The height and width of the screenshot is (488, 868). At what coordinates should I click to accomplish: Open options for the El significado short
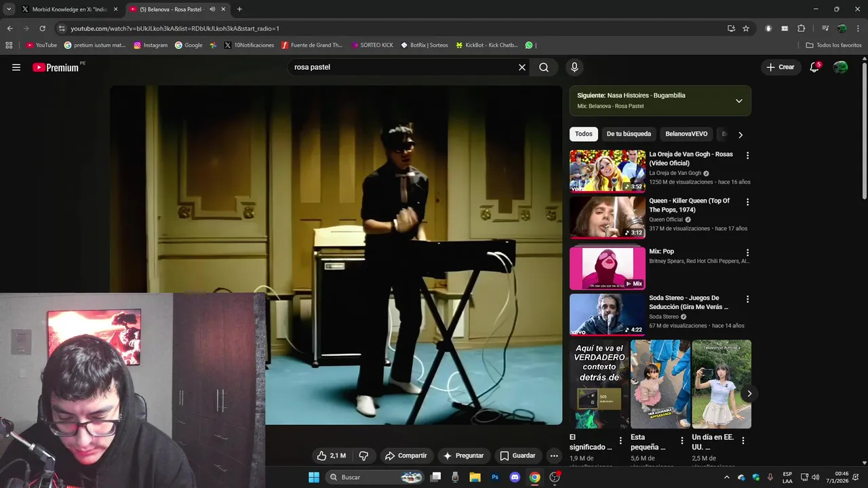[620, 441]
